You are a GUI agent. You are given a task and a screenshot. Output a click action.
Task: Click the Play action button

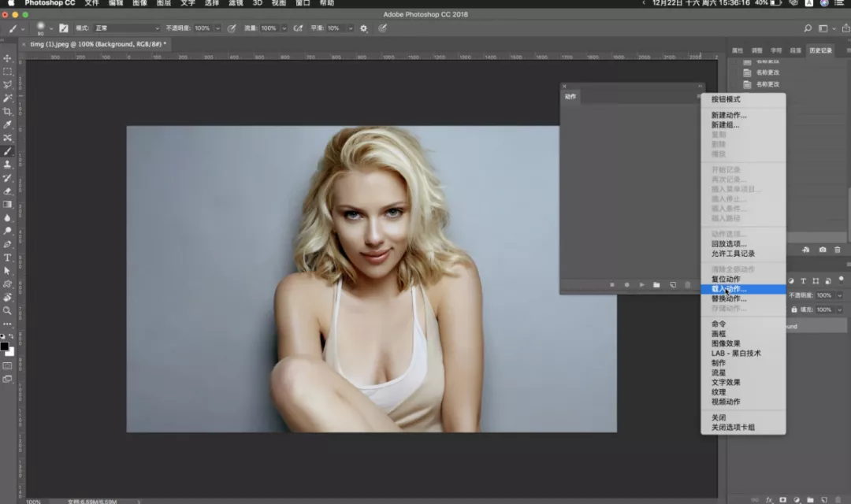coord(641,285)
